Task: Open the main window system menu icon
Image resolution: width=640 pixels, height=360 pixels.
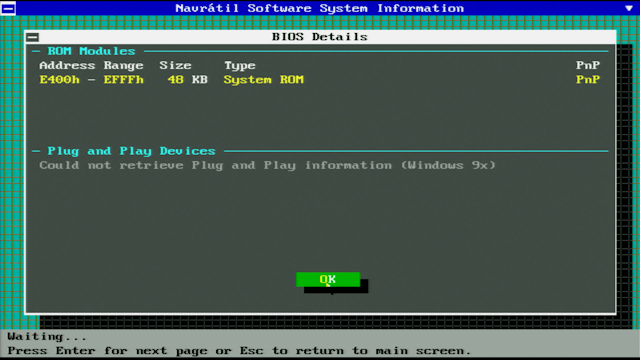Action: [8, 8]
